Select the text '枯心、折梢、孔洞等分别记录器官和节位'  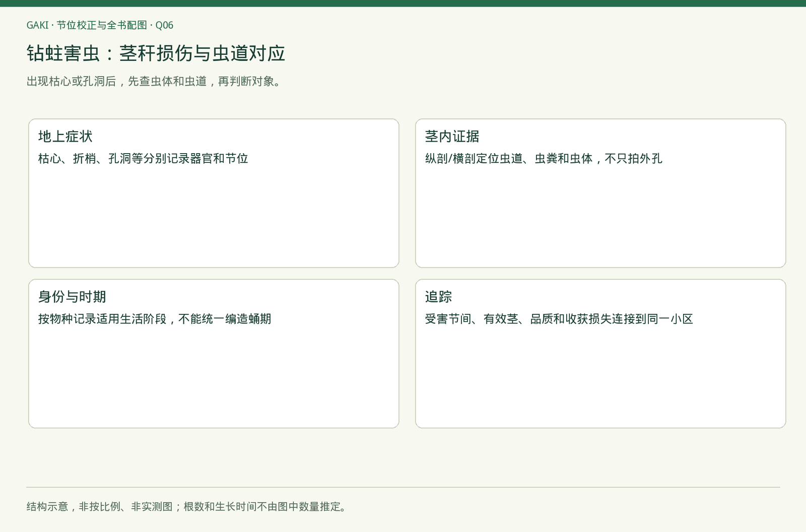[143, 159]
